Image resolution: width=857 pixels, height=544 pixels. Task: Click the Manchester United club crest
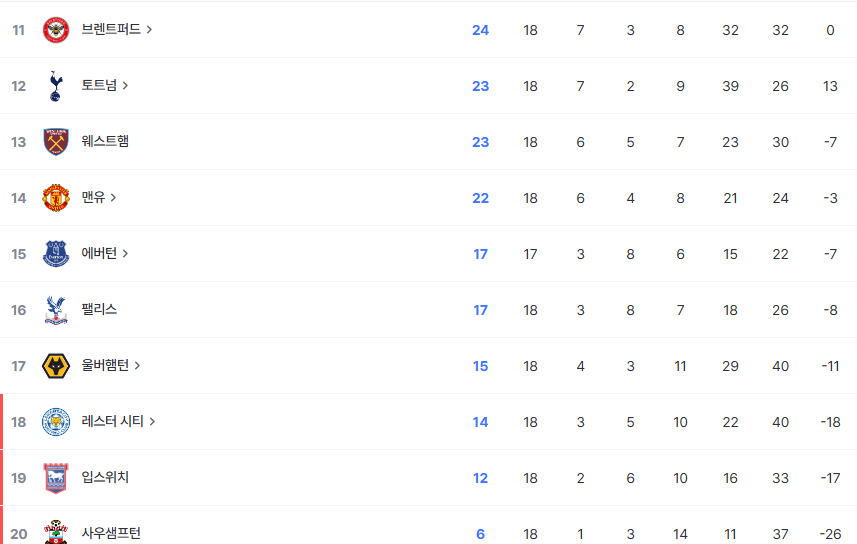point(56,198)
